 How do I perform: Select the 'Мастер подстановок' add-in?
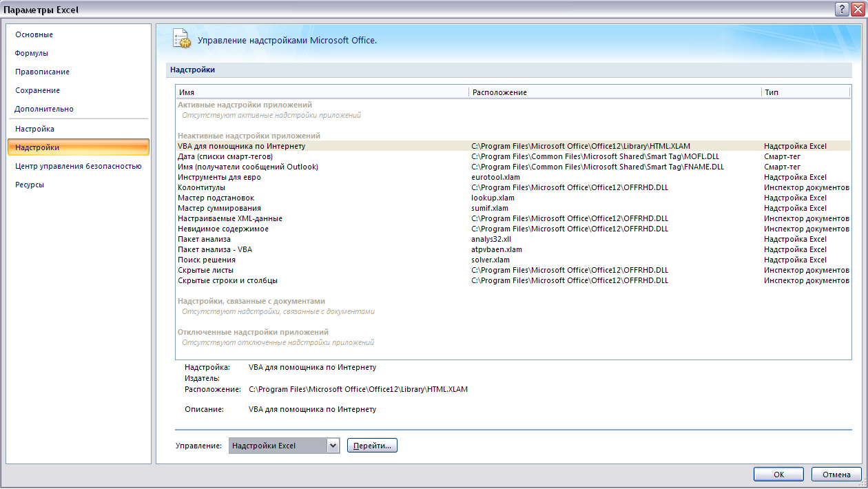(x=513, y=198)
